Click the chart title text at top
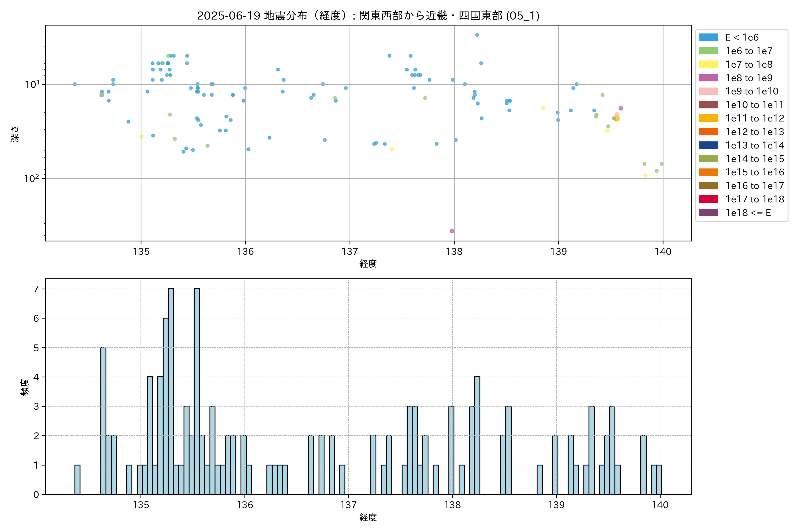Image resolution: width=798 pixels, height=532 pixels. tap(368, 16)
